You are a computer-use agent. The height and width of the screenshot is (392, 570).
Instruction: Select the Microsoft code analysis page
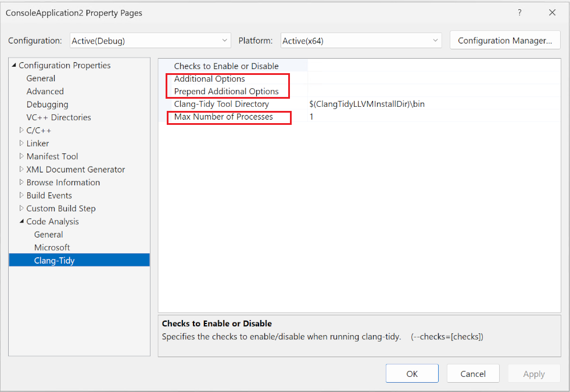click(x=52, y=247)
